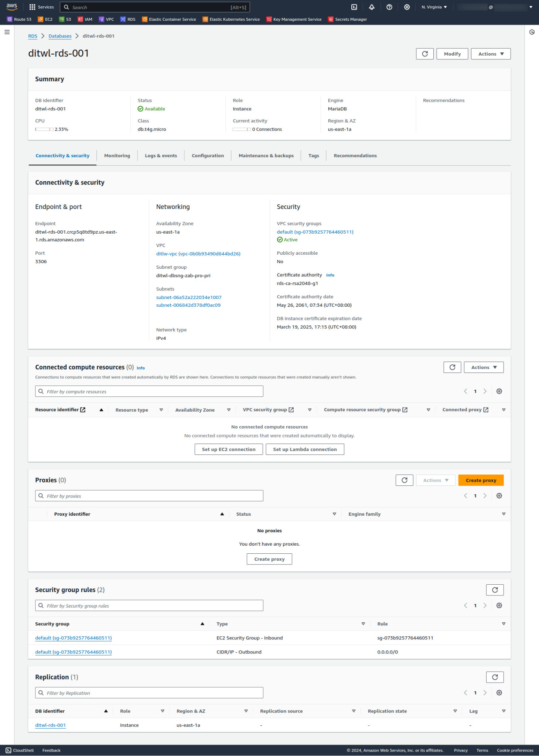
Task: Click the settings gear in top navigation
Action: click(407, 7)
